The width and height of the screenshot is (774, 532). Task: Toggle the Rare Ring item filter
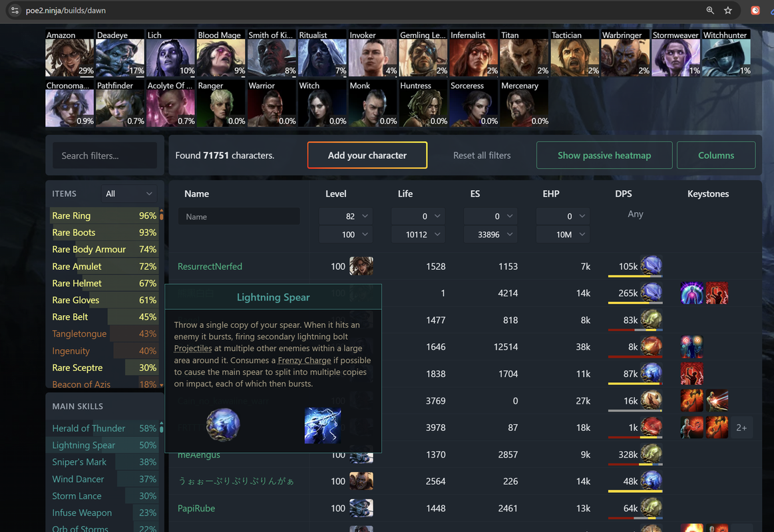pos(104,215)
